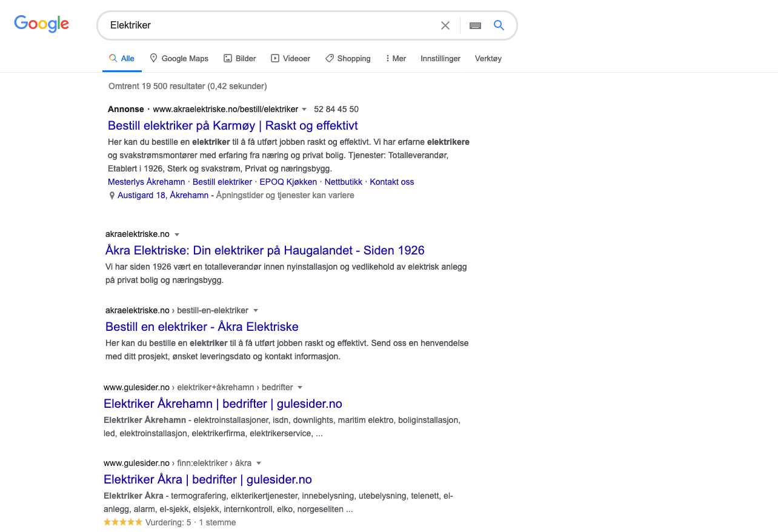Expand arrow next to ad URL akraelektriske.no/bestill/elektriker

click(304, 110)
